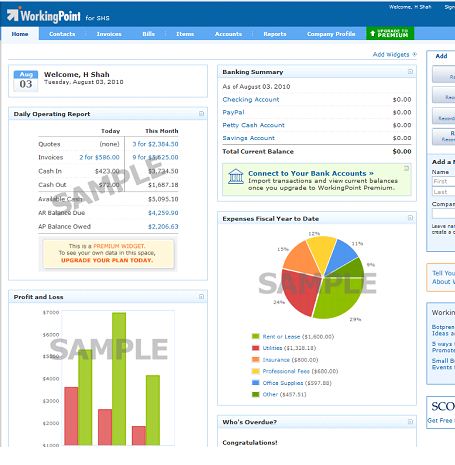Viewport: 455px width, 465px height.
Task: Click the First name input field
Action: click(x=443, y=181)
